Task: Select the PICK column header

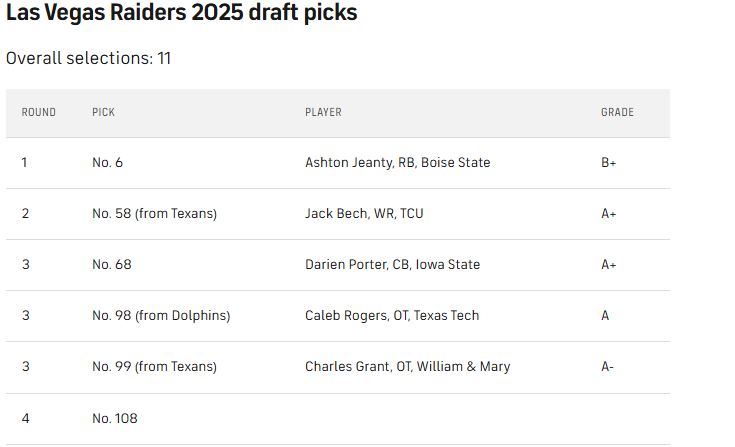Action: pos(103,112)
